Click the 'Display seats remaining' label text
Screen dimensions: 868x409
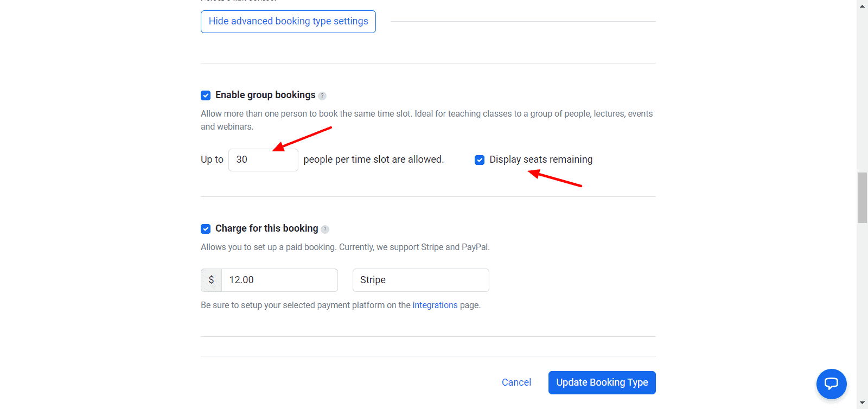point(541,159)
